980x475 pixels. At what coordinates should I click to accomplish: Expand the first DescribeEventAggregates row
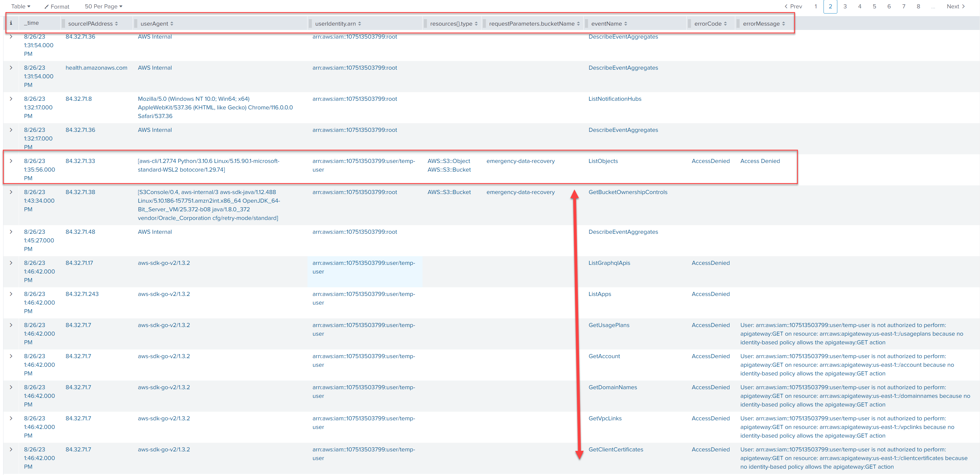click(x=11, y=37)
